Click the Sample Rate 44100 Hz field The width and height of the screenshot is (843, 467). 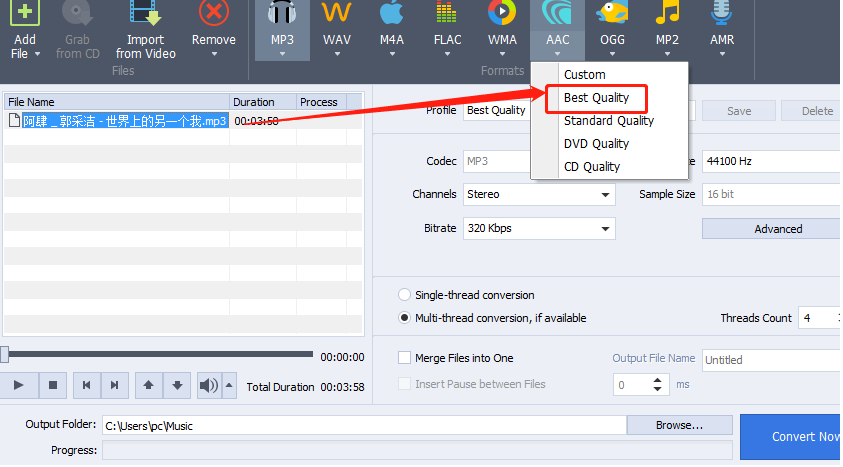click(771, 161)
